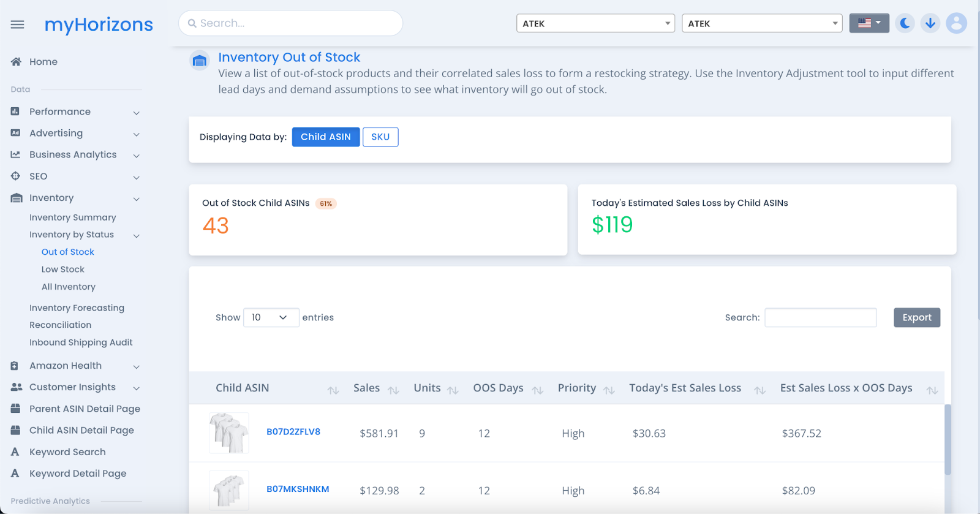Viewport: 980px width, 514px height.
Task: Open the hamburger menu icon
Action: 17,25
